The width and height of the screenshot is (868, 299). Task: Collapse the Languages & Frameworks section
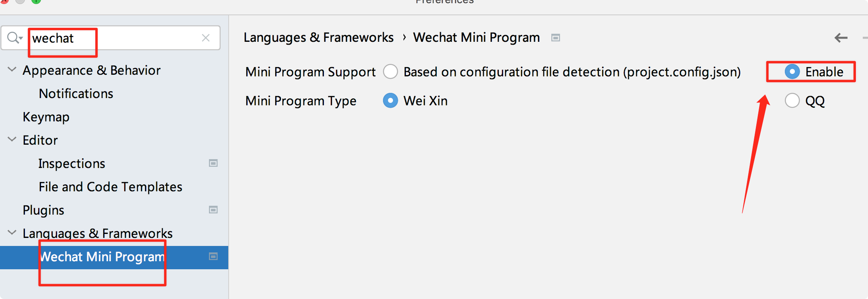pyautogui.click(x=12, y=233)
